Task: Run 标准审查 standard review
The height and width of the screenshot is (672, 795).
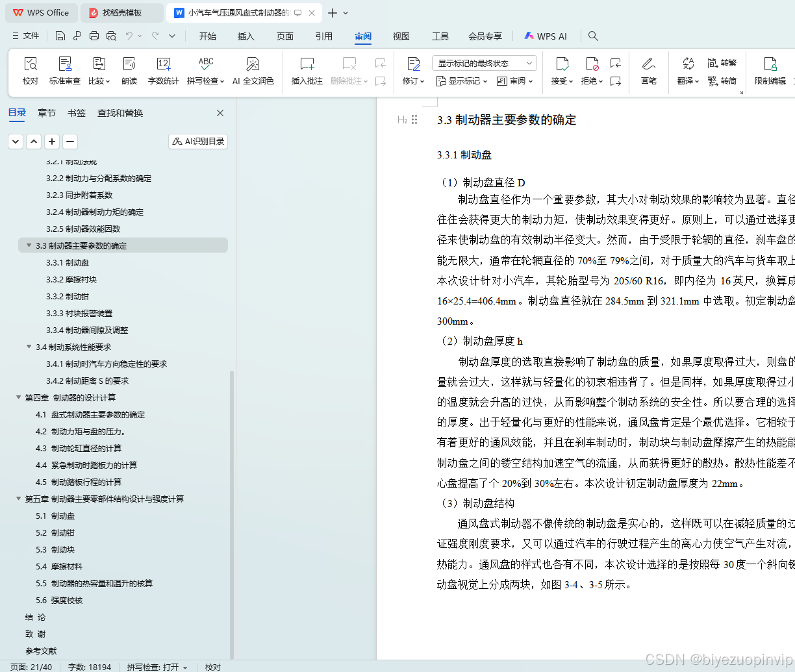Action: coord(65,71)
